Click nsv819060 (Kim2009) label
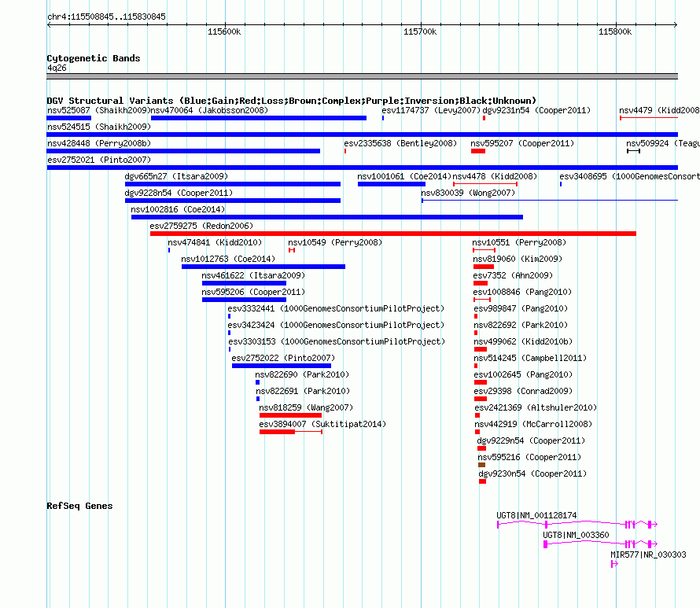This screenshot has height=608, width=700. (518, 259)
